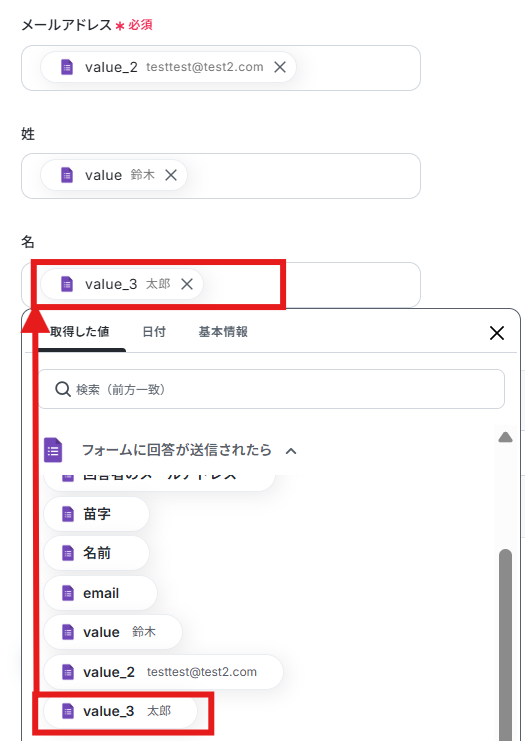Remove the value 鈴木 chip from the 姓 field
This screenshot has height=741, width=525.
tap(171, 175)
